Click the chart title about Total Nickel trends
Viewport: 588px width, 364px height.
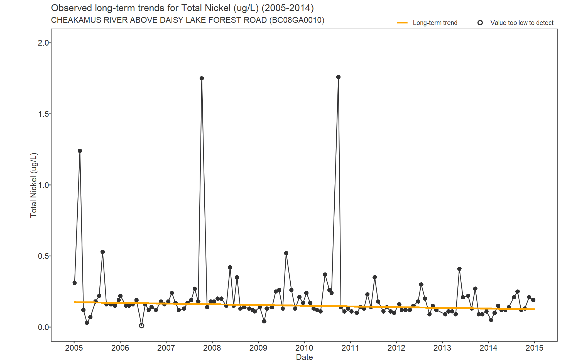pyautogui.click(x=182, y=8)
